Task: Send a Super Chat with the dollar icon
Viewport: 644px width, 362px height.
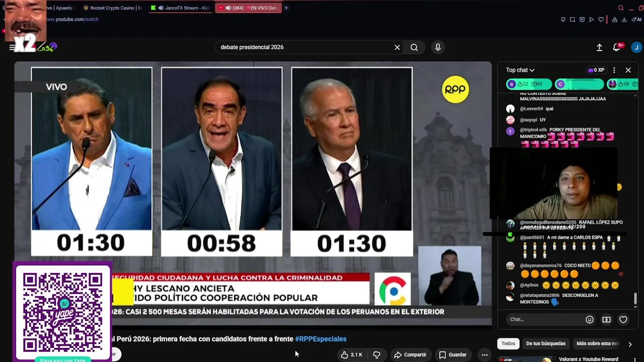Action: coord(606,319)
